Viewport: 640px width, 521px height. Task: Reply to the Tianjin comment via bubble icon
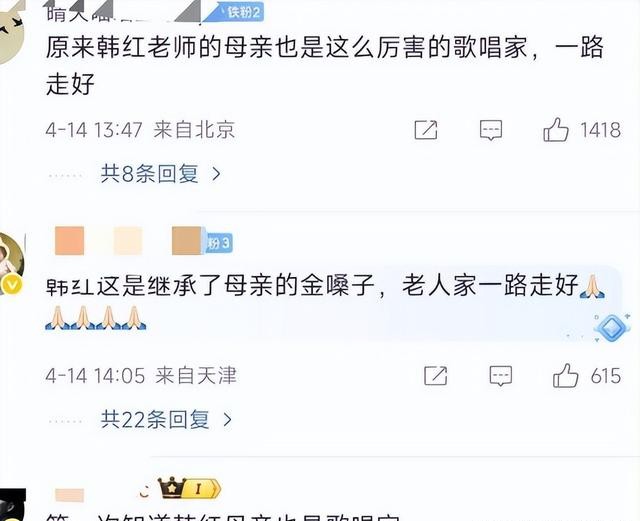tap(500, 376)
